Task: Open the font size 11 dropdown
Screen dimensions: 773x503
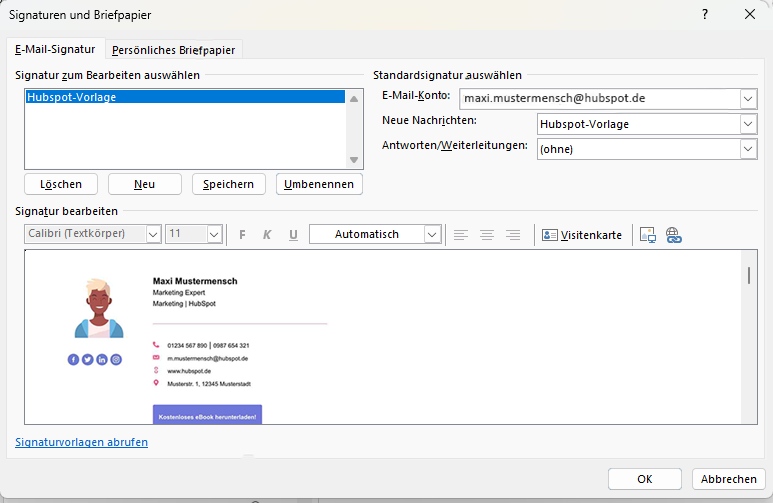Action: [x=214, y=234]
